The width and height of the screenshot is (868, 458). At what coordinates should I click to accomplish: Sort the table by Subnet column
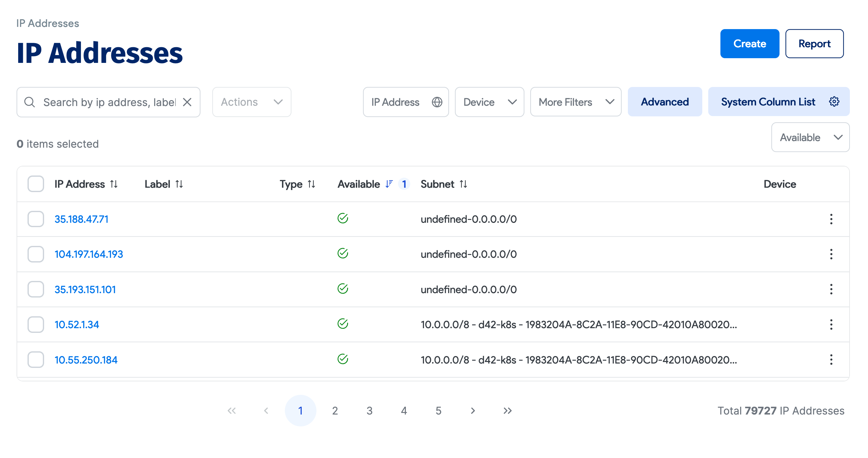(x=464, y=184)
